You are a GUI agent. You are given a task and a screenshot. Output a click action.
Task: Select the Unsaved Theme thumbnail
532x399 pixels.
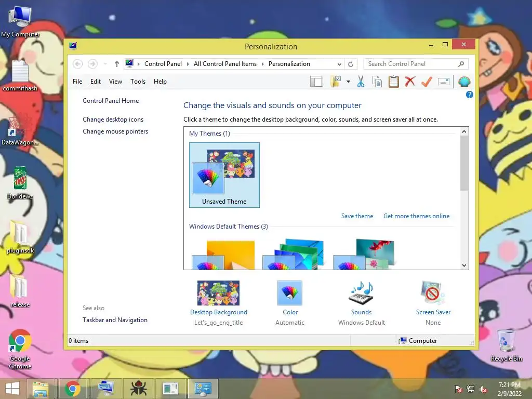coord(224,175)
